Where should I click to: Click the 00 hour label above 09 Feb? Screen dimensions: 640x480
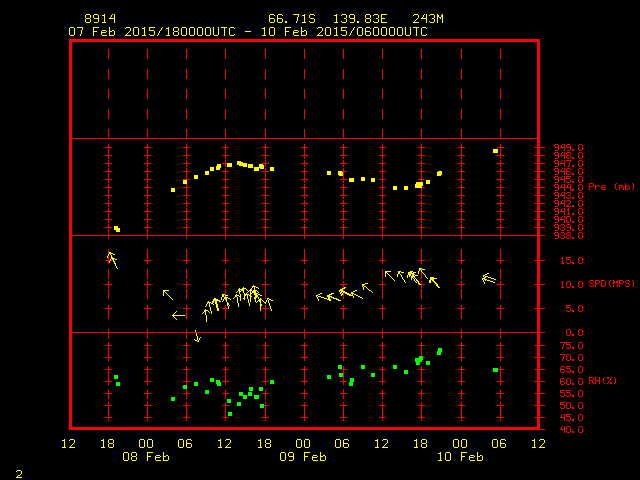303,444
